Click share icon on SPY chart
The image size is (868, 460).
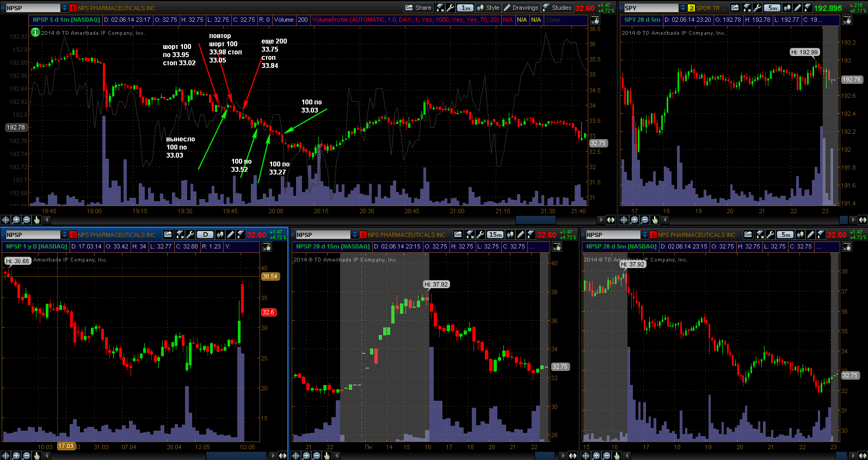(x=735, y=8)
